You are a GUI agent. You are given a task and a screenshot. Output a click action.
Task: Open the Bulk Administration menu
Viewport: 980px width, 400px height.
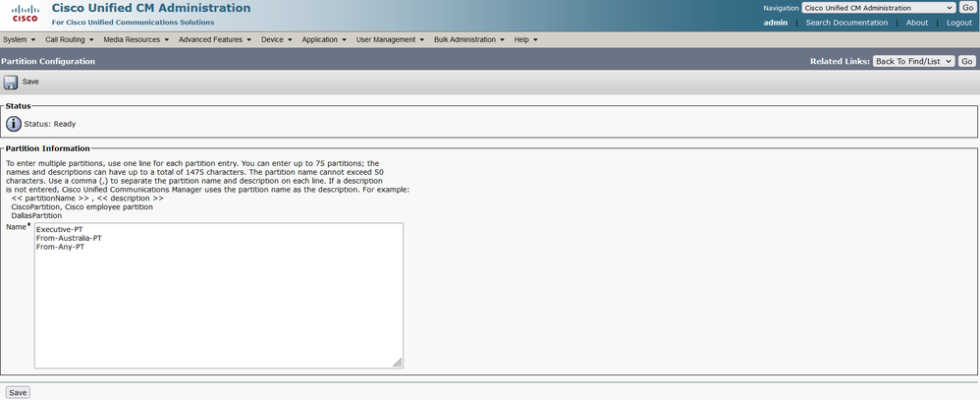pyautogui.click(x=468, y=39)
